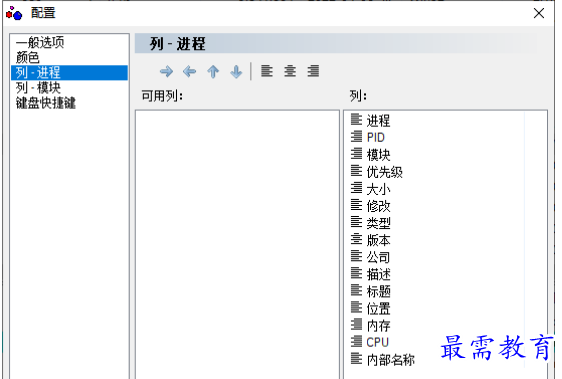Select the 位置 column entry
562x379 pixels.
click(378, 308)
